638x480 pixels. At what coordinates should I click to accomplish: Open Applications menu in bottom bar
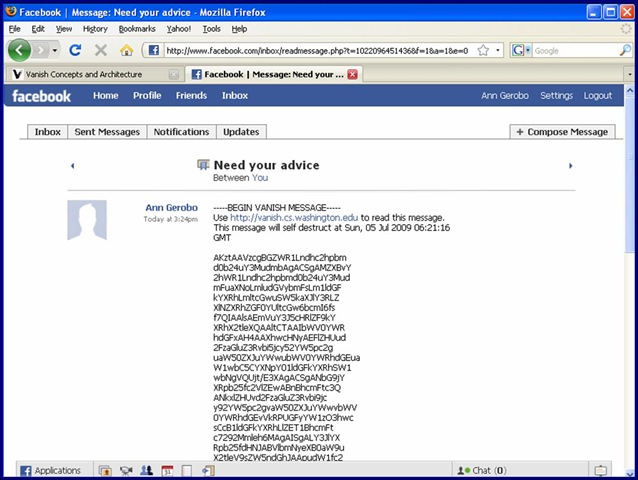(51, 471)
